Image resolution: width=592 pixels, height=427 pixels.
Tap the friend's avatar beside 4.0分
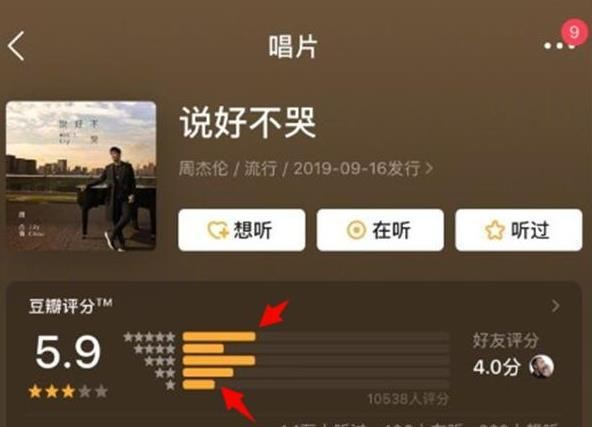[x=541, y=366]
